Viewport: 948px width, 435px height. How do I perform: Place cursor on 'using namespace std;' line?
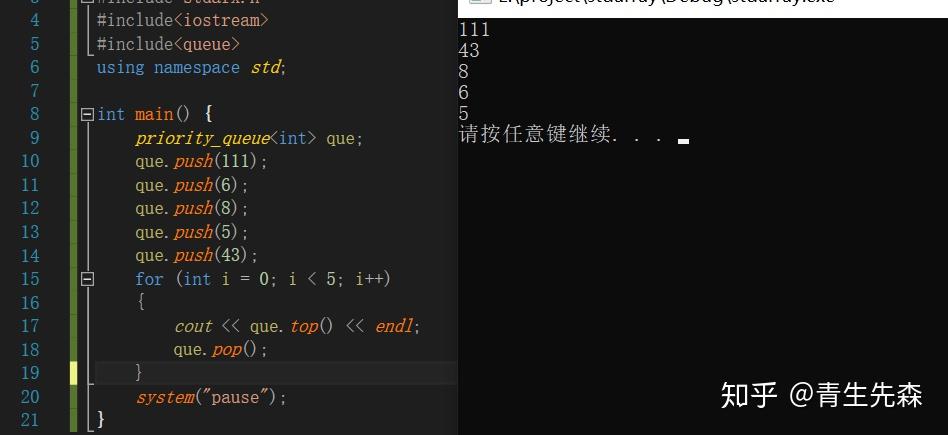tap(191, 67)
